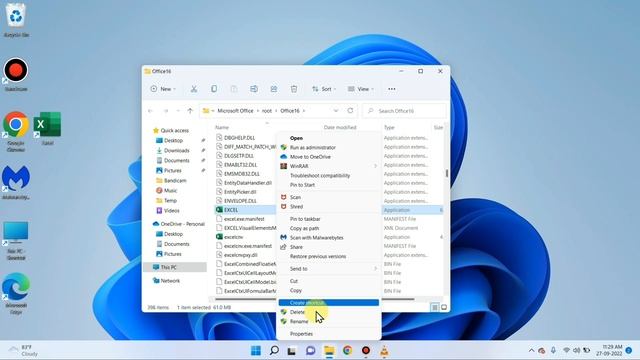Open Bandicam desktop shortcut

(x=16, y=75)
